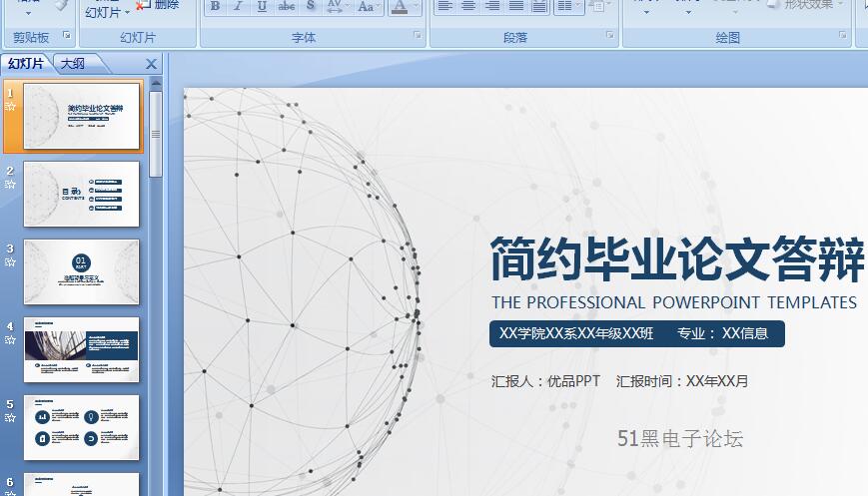Align text left
This screenshot has width=868, height=496.
[x=445, y=7]
